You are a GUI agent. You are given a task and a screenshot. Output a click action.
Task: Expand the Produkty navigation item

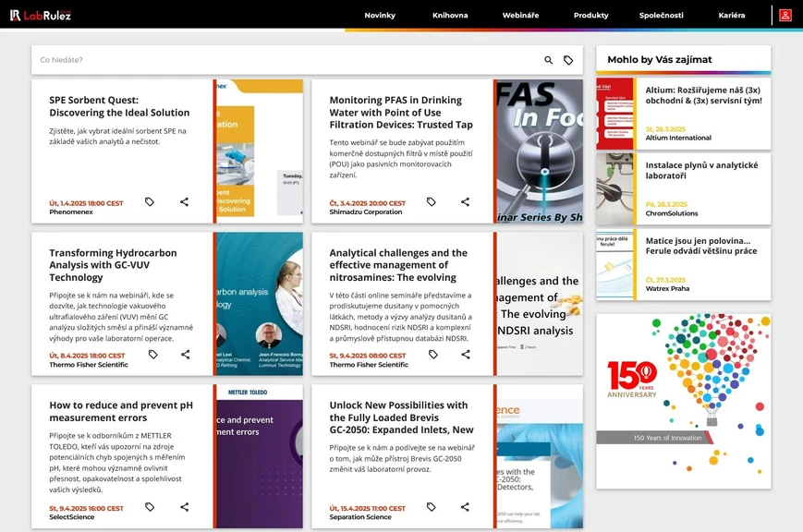[590, 15]
